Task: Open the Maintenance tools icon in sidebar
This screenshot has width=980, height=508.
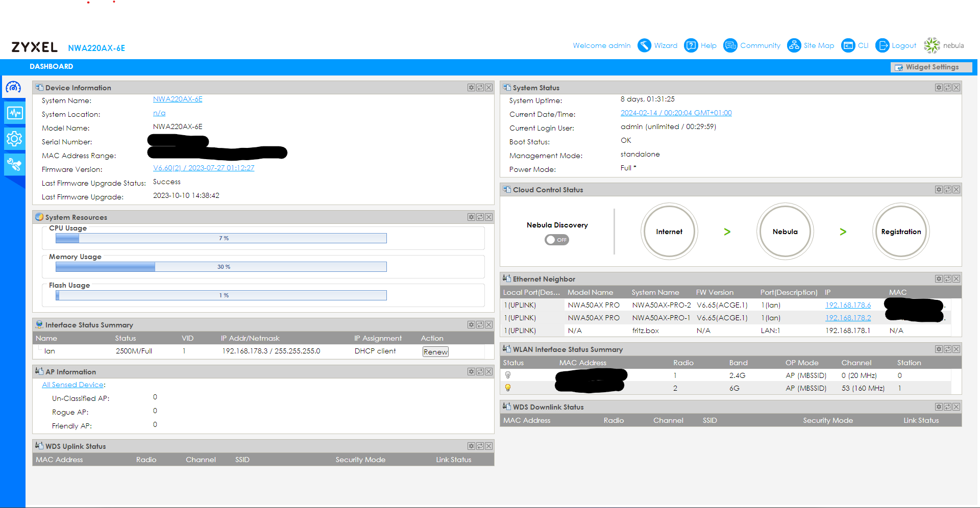Action: tap(15, 164)
